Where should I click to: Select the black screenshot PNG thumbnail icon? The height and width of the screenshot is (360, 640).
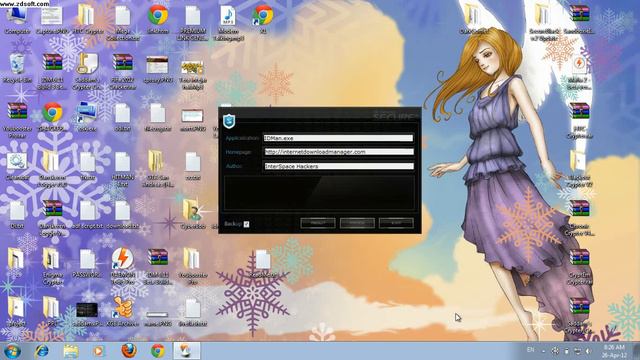click(x=87, y=310)
